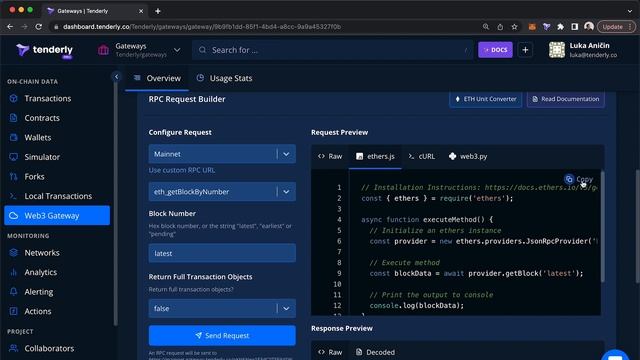This screenshot has height=360, width=640.
Task: Open the Networks monitoring page
Action: point(42,253)
